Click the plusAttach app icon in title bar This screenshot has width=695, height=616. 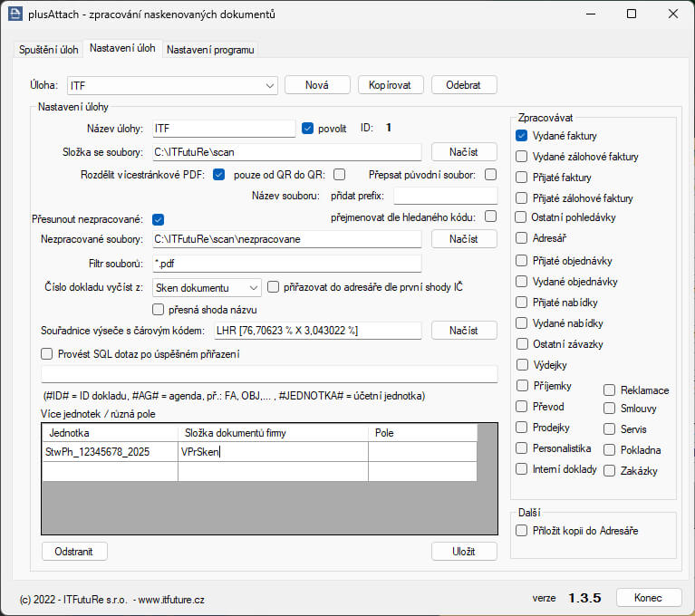pos(14,14)
